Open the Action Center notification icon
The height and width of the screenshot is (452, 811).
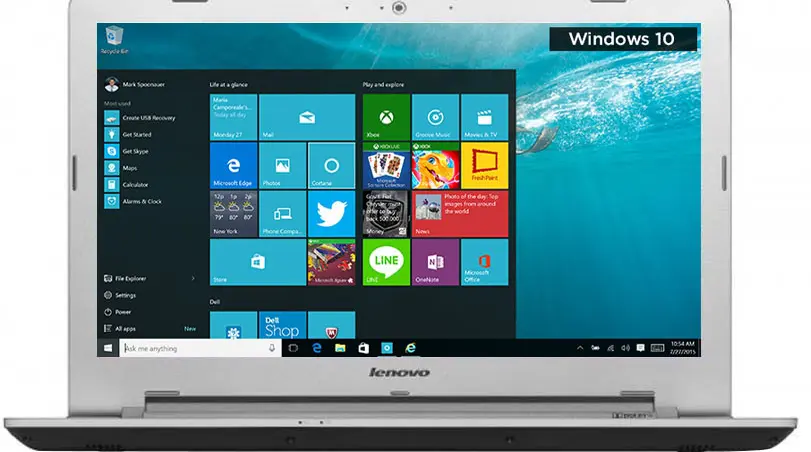pyautogui.click(x=640, y=348)
